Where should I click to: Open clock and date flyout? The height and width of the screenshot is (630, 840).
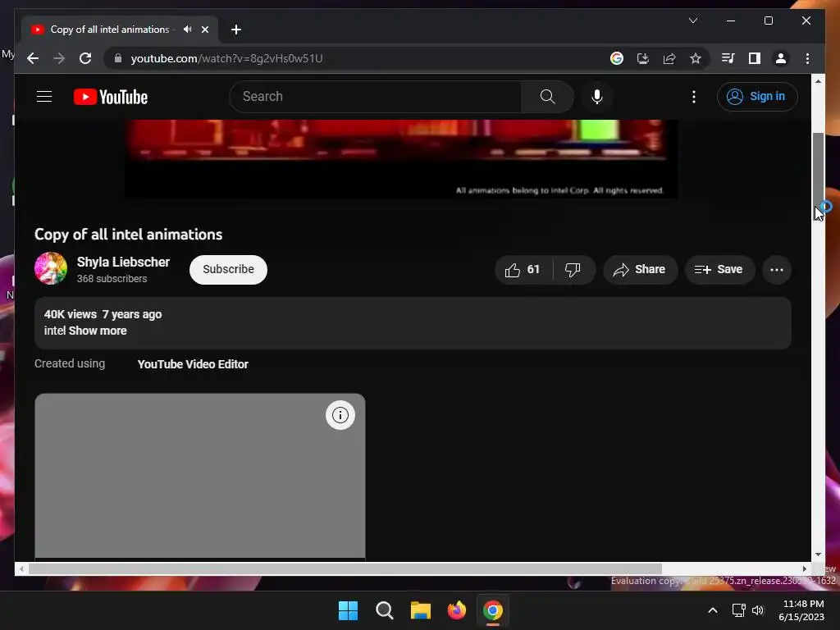[x=801, y=610]
